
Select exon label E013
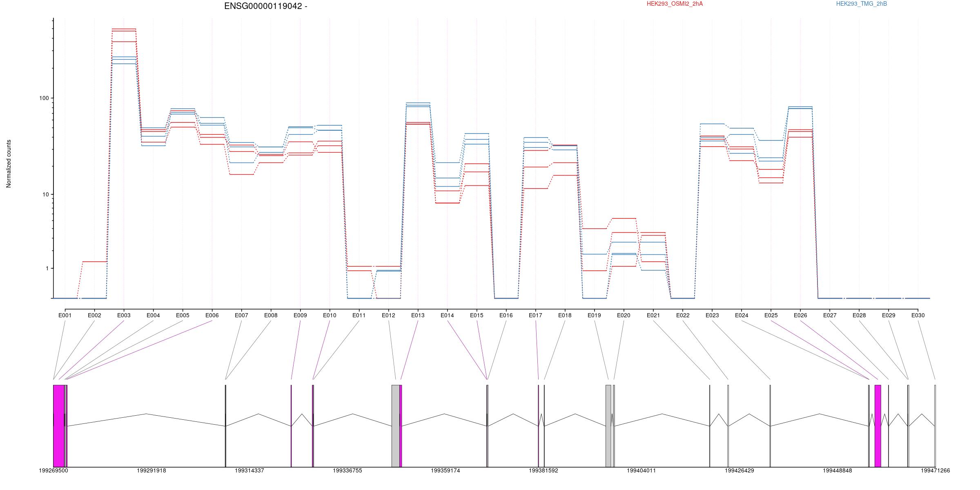[x=418, y=315]
